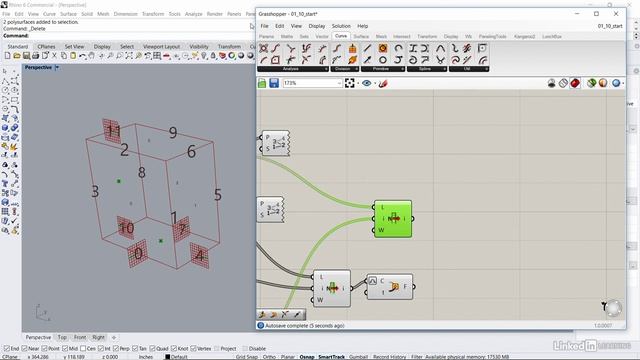640x360 pixels.
Task: Activate the sketch brush icon in Grasshopper toolbar
Action: pos(383,83)
